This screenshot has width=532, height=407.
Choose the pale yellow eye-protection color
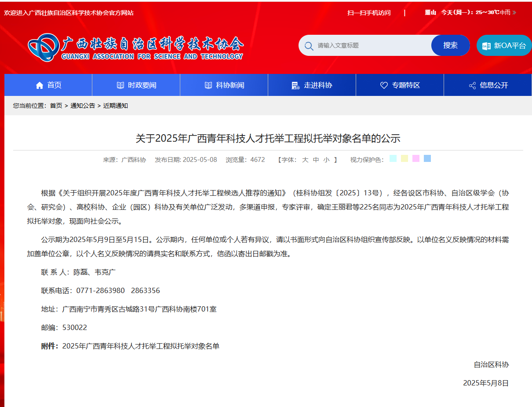pos(404,158)
